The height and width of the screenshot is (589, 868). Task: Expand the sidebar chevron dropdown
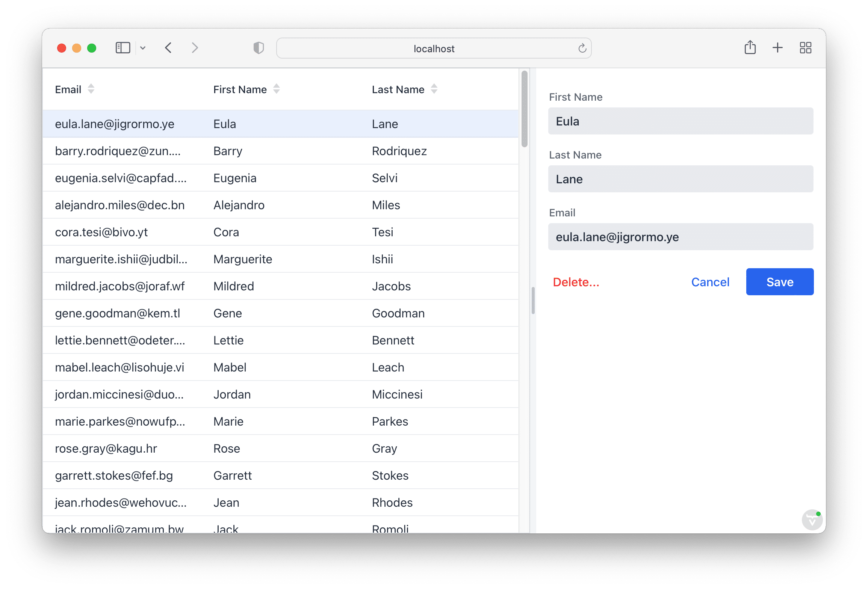[x=143, y=48]
